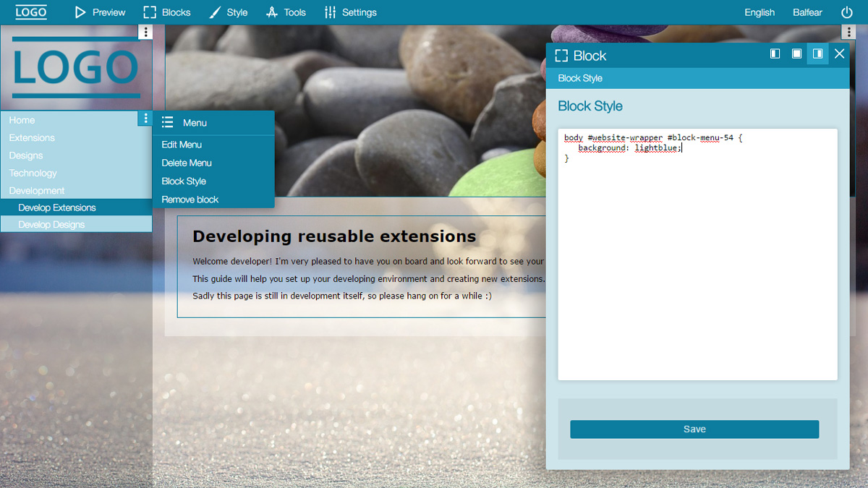Open the logo block's three-dot options
Image resolution: width=868 pixels, height=488 pixels.
pos(146,32)
